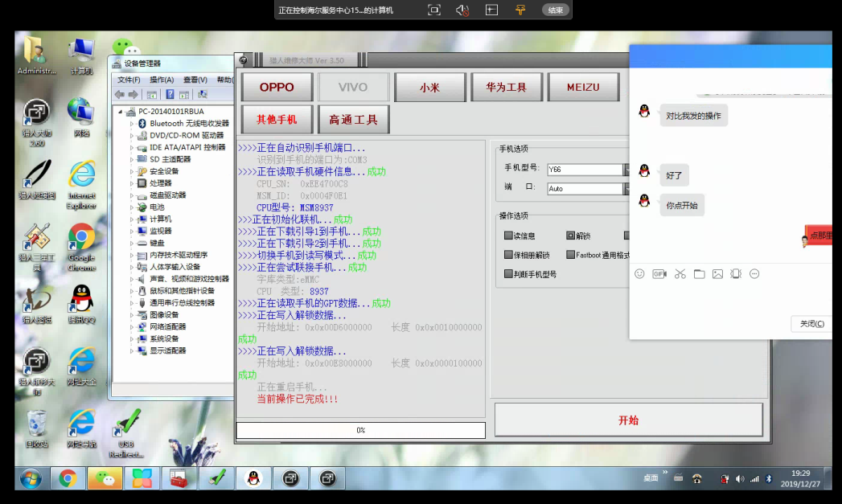Switch to the 其他手机 tab
The image size is (842, 504).
pyautogui.click(x=277, y=119)
